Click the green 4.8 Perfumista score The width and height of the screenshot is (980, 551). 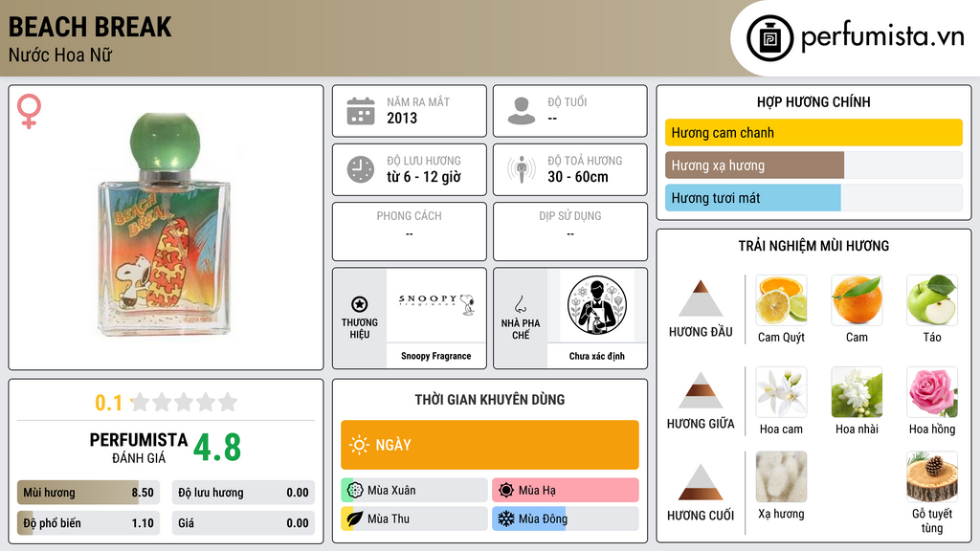tap(217, 448)
